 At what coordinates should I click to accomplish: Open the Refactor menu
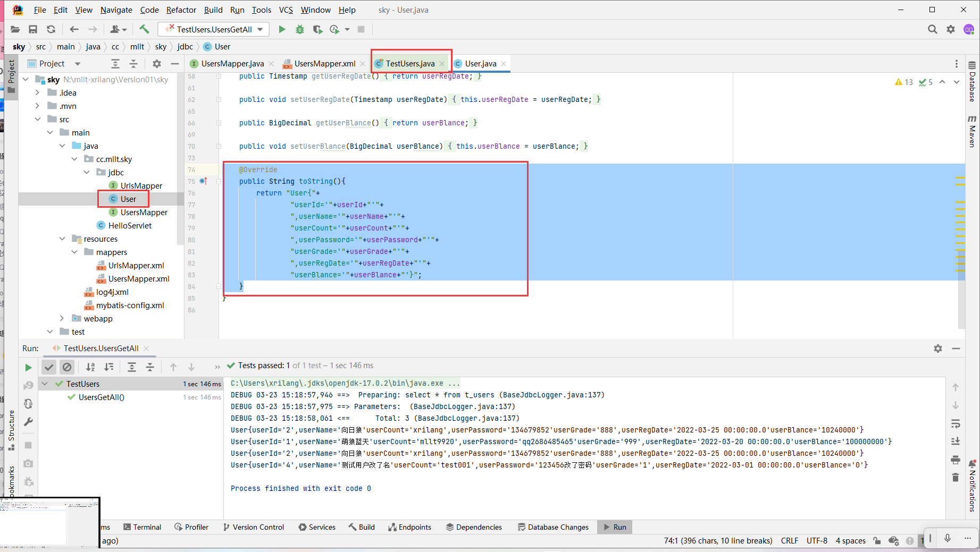click(181, 10)
